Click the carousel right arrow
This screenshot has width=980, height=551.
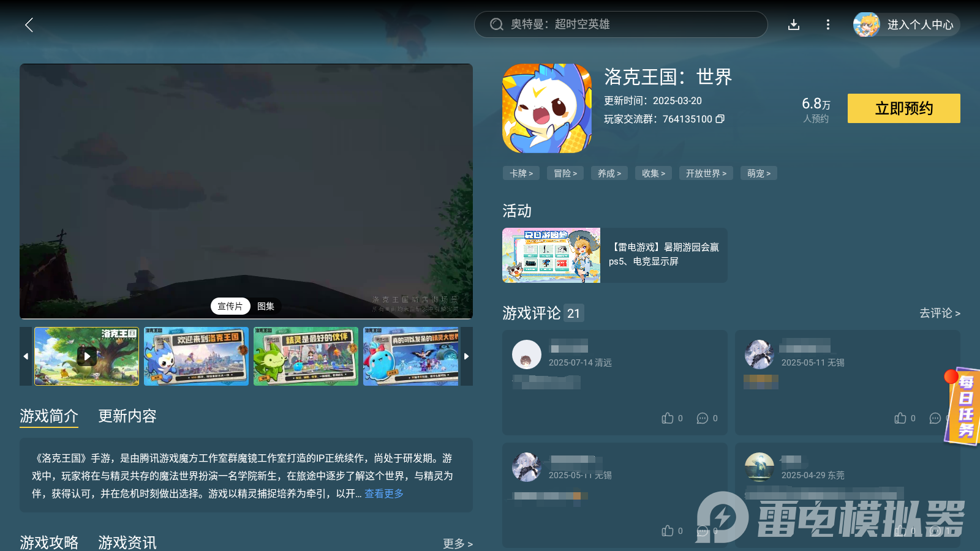pyautogui.click(x=466, y=356)
